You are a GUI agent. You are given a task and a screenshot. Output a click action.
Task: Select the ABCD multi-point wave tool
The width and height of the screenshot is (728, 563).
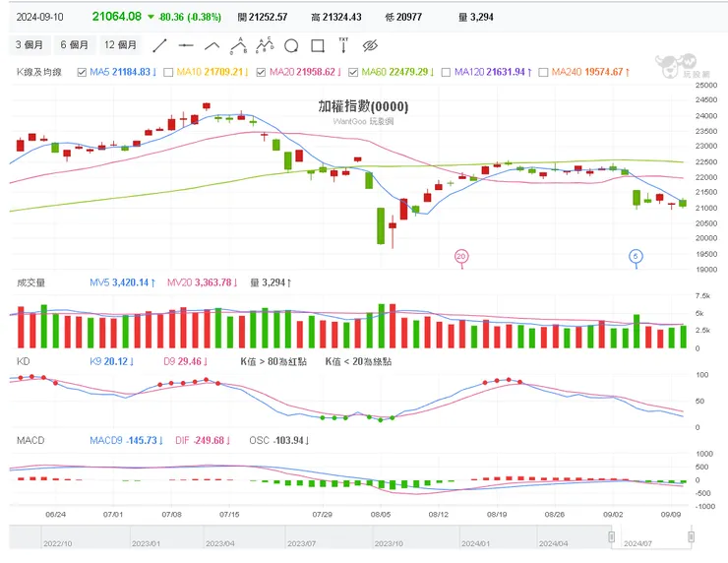[265, 45]
